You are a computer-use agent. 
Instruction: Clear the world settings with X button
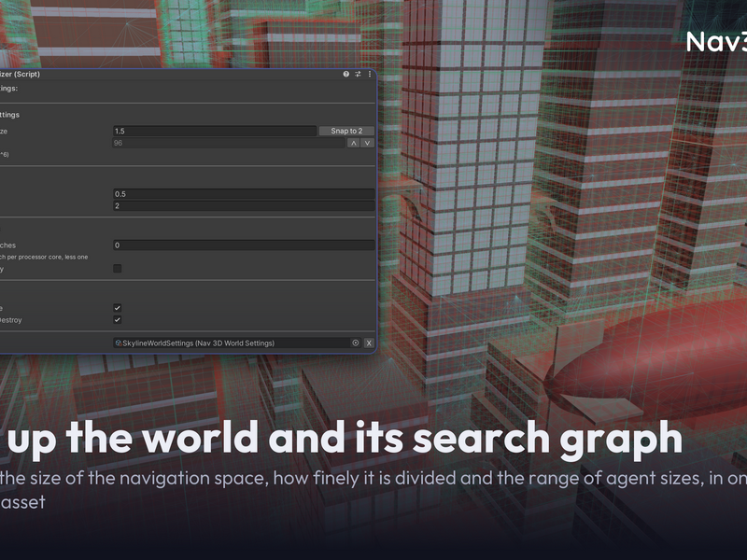click(x=369, y=343)
